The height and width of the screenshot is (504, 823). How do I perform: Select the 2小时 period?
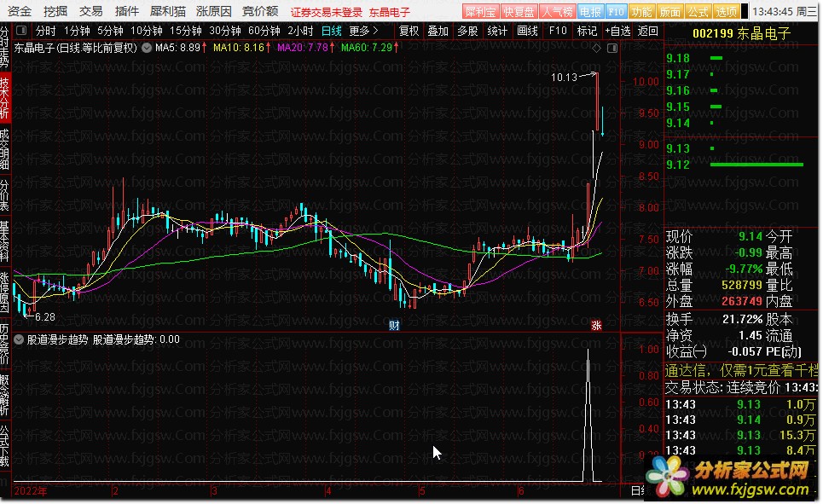(300, 31)
